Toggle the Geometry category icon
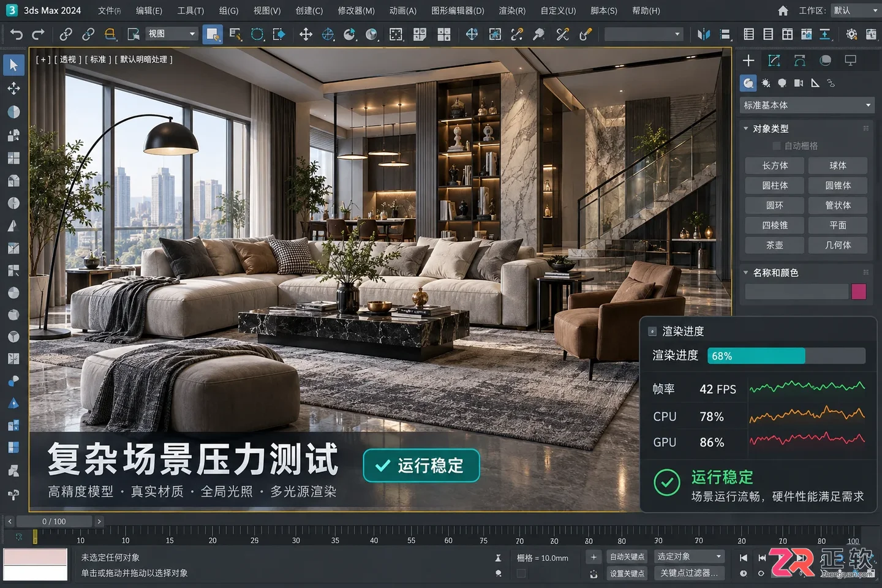Screen dimensions: 882x588 click(x=748, y=83)
